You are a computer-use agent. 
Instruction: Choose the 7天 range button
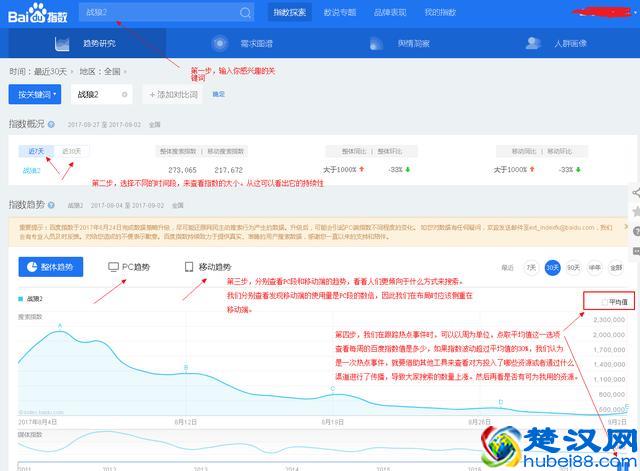click(x=531, y=268)
